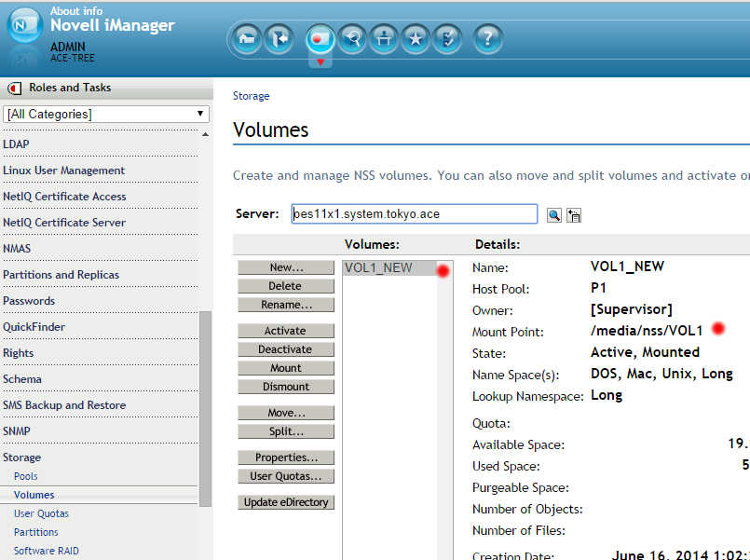Click the server object selector magnifier icon
750x560 pixels.
coord(554,215)
